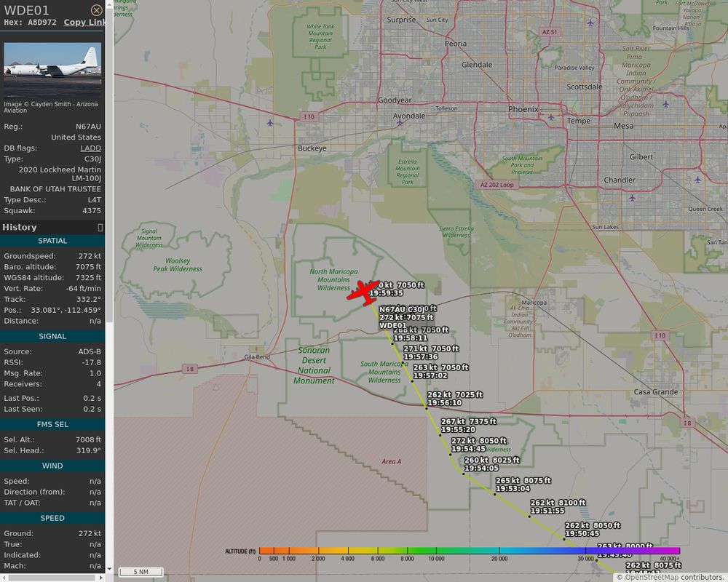Click the 5 NM map scale indicator
Viewport: 728px width, 582px height.
[141, 571]
